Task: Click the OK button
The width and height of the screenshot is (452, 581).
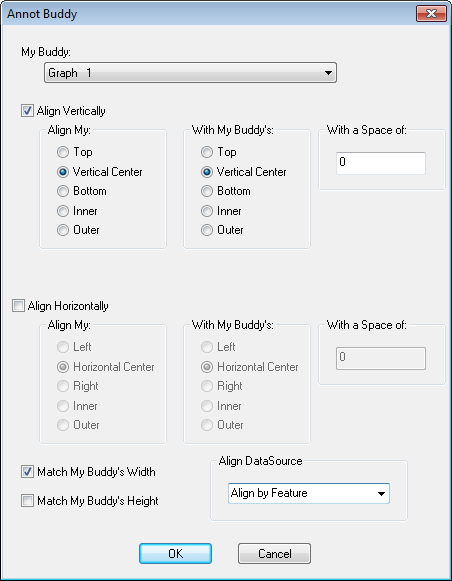Action: pyautogui.click(x=175, y=554)
